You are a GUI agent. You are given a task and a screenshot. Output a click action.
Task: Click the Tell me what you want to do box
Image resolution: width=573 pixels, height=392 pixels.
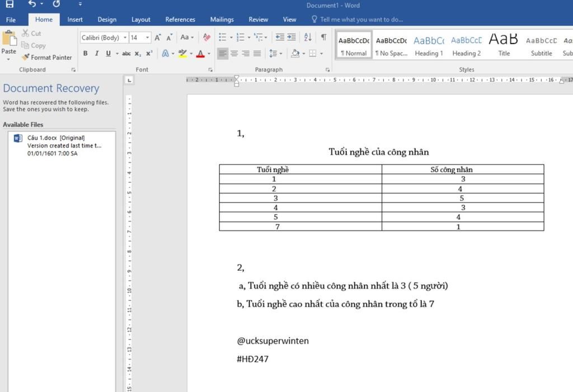pos(358,20)
